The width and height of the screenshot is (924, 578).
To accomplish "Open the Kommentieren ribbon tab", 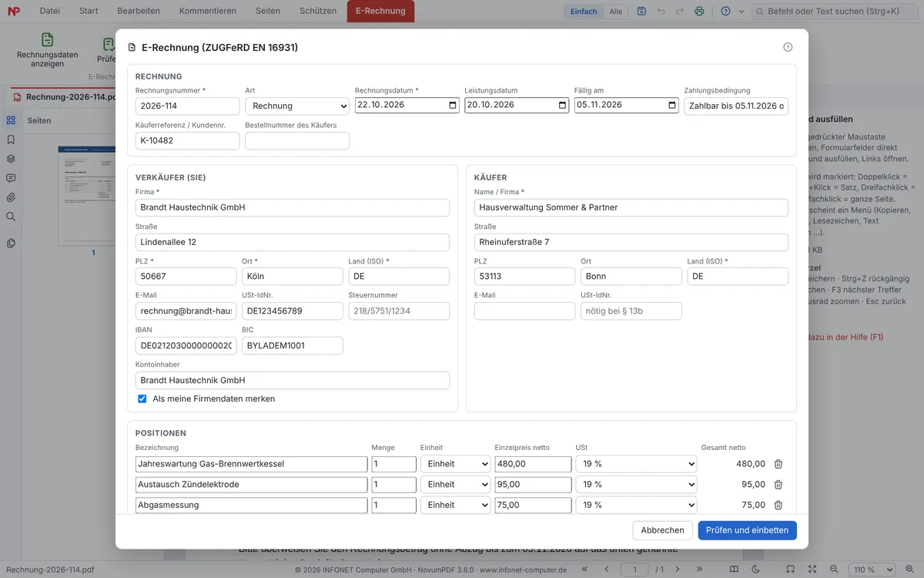I will 206,11.
